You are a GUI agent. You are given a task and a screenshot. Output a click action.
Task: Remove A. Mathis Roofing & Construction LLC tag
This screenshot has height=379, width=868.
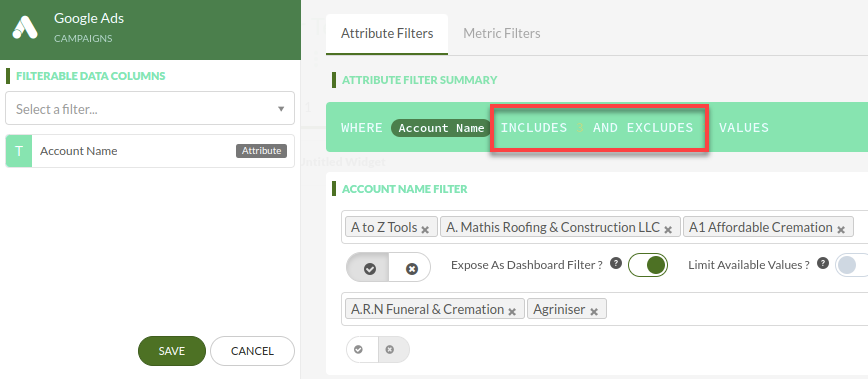(x=668, y=229)
